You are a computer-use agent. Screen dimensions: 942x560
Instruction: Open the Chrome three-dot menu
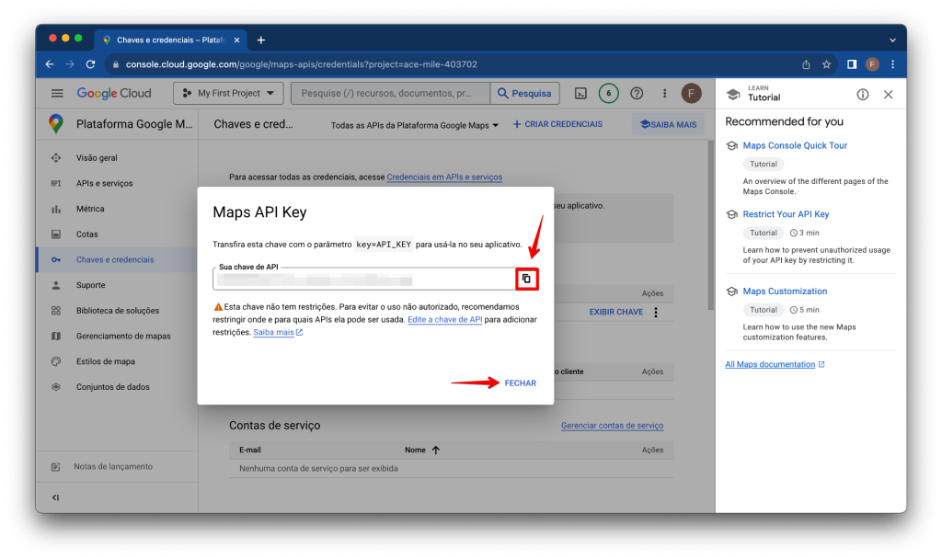[x=892, y=64]
